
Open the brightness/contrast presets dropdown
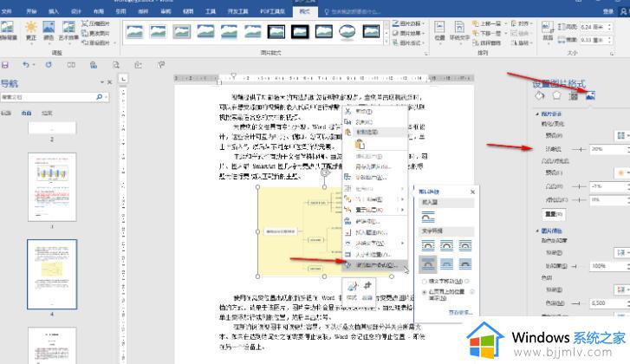(x=623, y=172)
